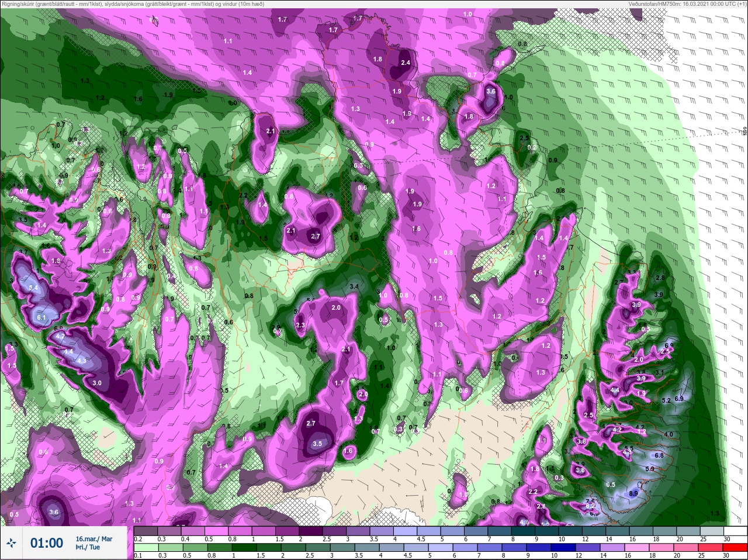This screenshot has width=748, height=560.
Task: Click the 4.3 precipitation value on the map
Action: (x=81, y=361)
